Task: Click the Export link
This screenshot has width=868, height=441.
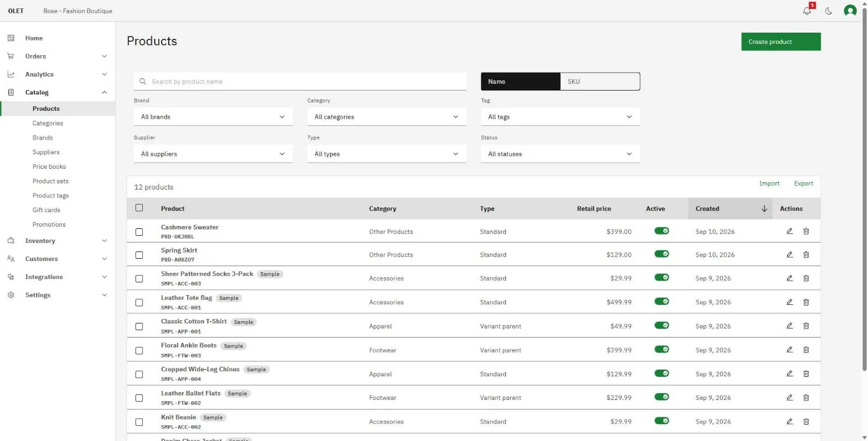Action: pos(803,183)
